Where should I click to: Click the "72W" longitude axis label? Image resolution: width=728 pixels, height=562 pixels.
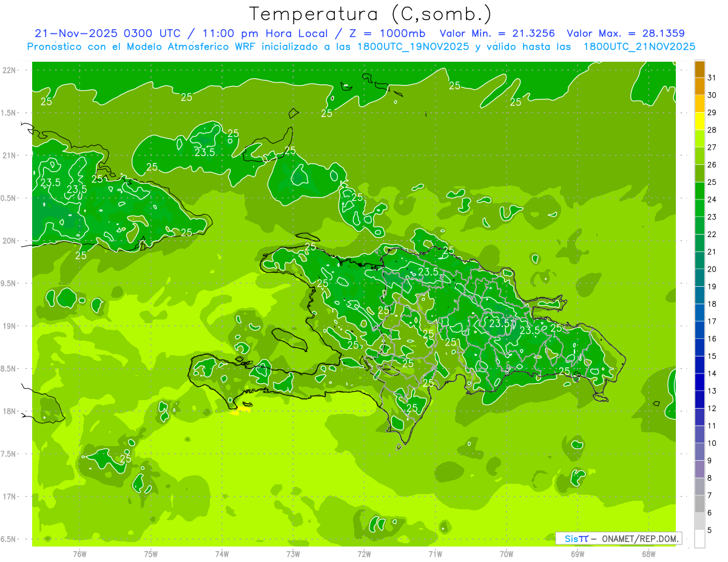pyautogui.click(x=364, y=554)
